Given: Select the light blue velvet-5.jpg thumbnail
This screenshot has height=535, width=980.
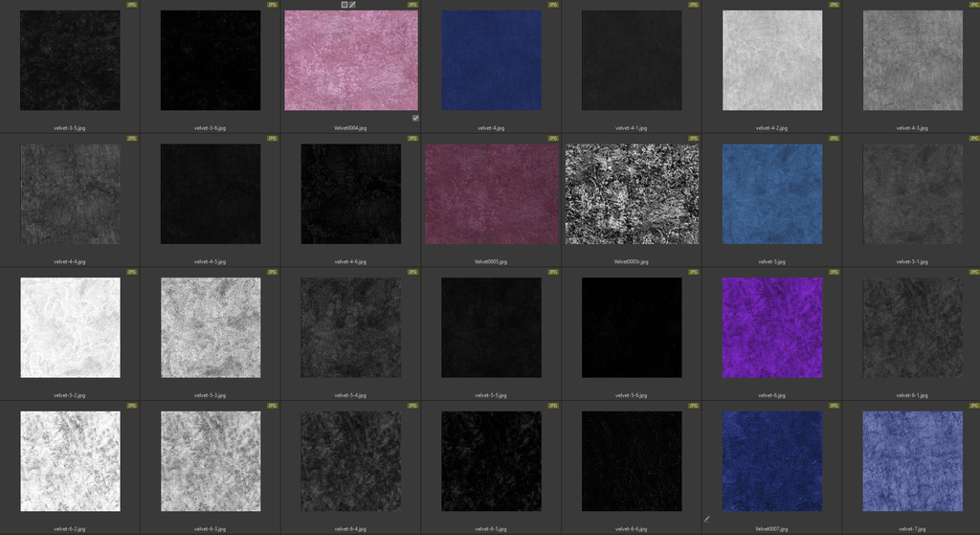Looking at the screenshot, I should (772, 194).
